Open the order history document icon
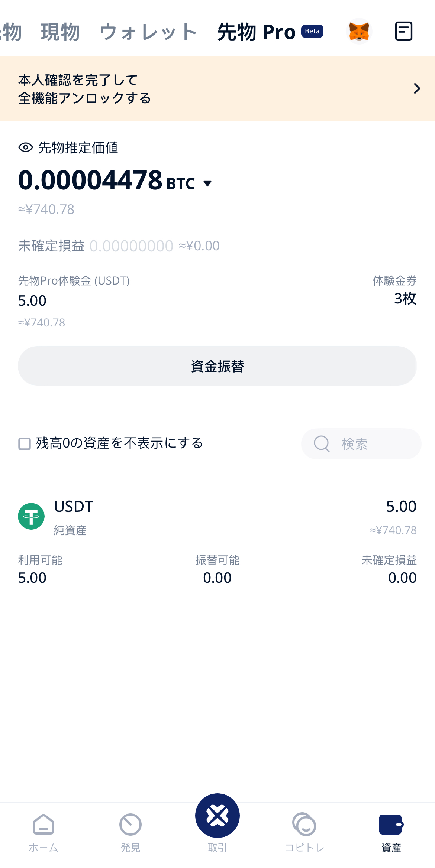Image resolution: width=435 pixels, height=868 pixels. point(403,31)
